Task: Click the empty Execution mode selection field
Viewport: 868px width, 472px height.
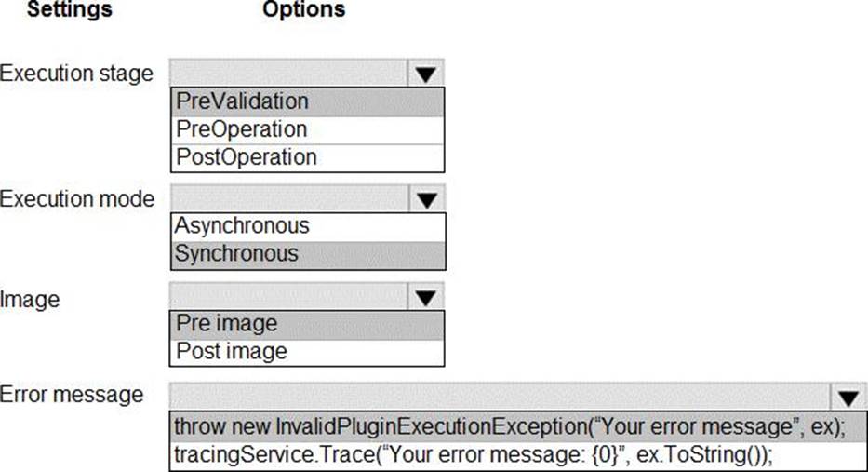Action: click(288, 199)
